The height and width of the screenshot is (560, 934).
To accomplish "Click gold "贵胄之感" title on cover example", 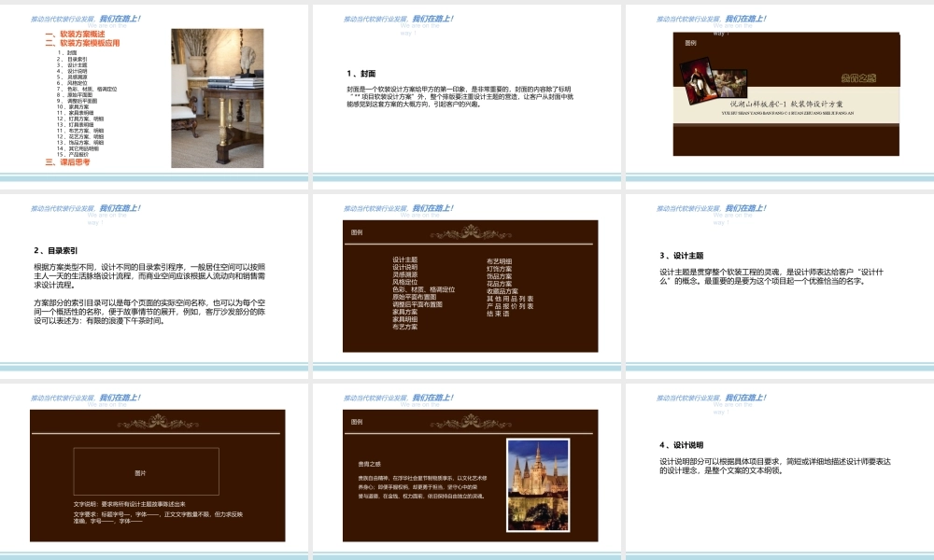I will 858,78.
